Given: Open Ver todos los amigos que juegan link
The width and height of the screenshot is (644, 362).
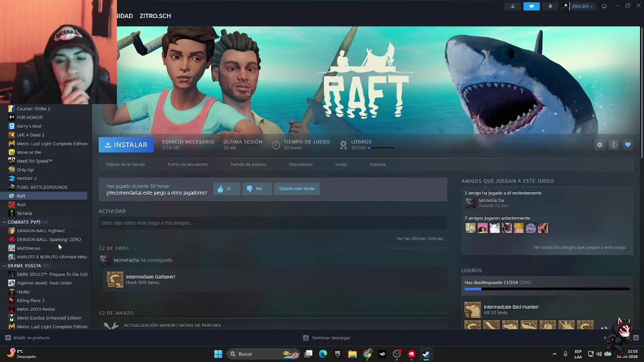Looking at the screenshot, I should pos(580,247).
